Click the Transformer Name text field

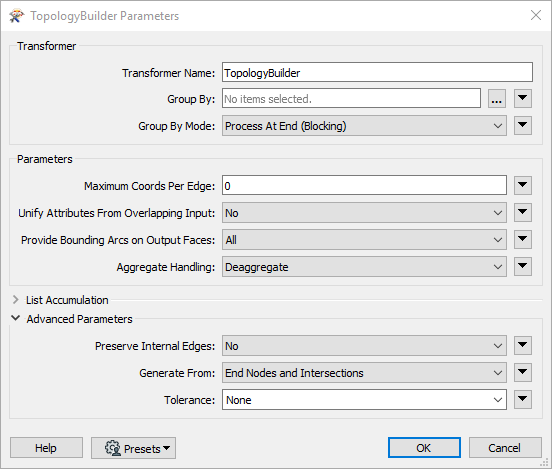pyautogui.click(x=377, y=73)
